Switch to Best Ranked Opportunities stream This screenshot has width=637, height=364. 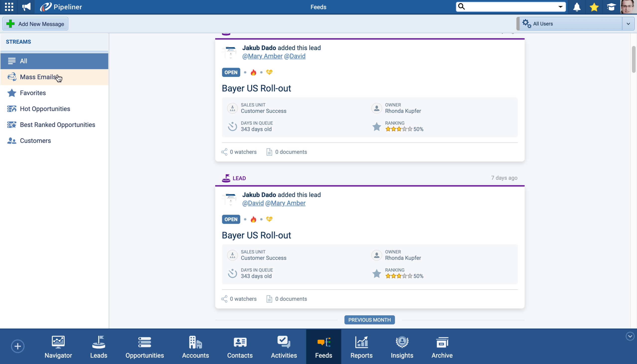pos(57,125)
